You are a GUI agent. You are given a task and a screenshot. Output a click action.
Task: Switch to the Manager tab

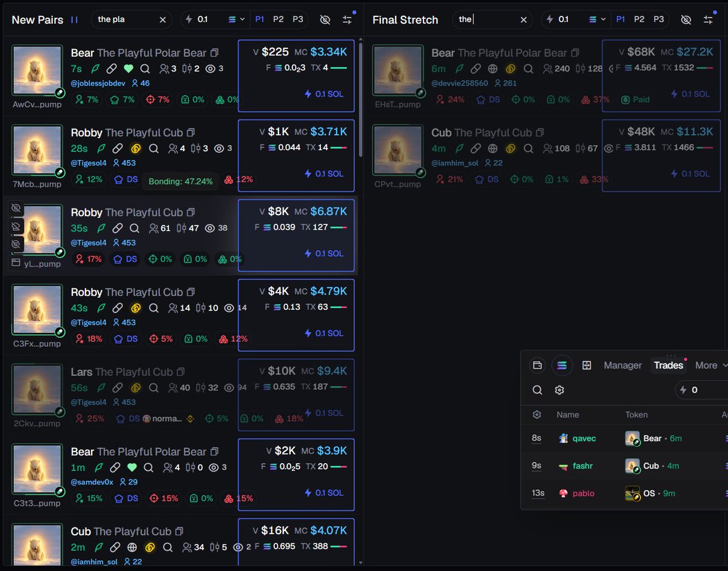click(x=622, y=365)
